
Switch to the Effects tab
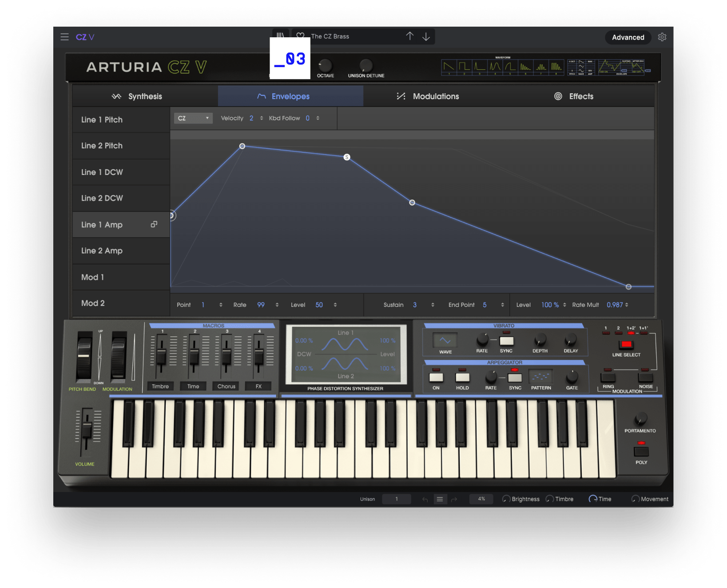tap(581, 96)
